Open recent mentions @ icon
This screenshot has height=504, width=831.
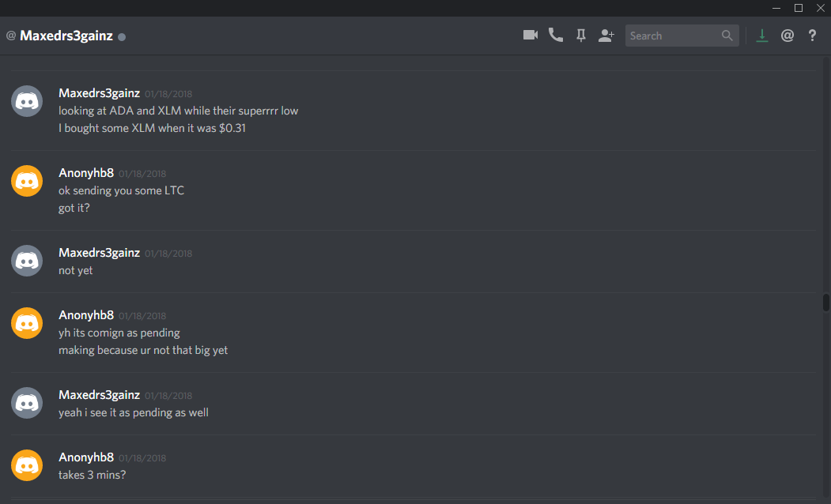(787, 36)
